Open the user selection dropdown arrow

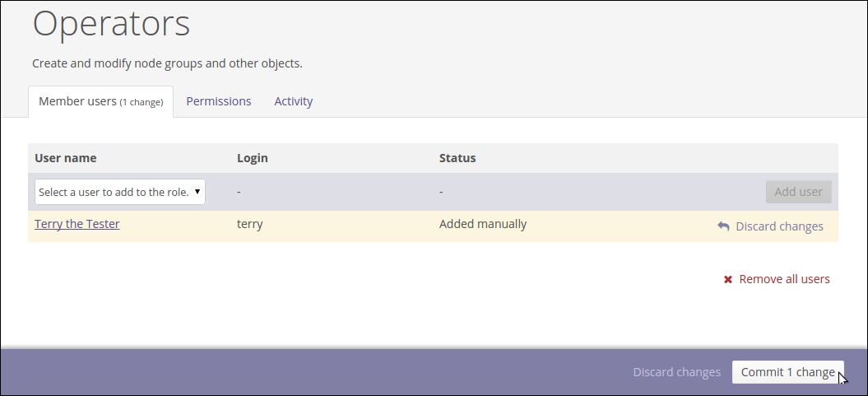197,192
